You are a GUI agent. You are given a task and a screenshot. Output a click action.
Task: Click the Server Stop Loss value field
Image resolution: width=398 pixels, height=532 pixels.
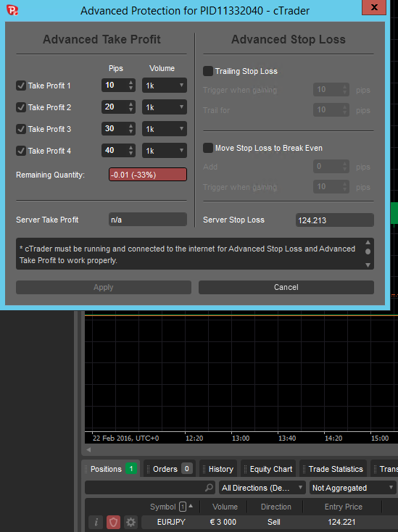(x=334, y=220)
